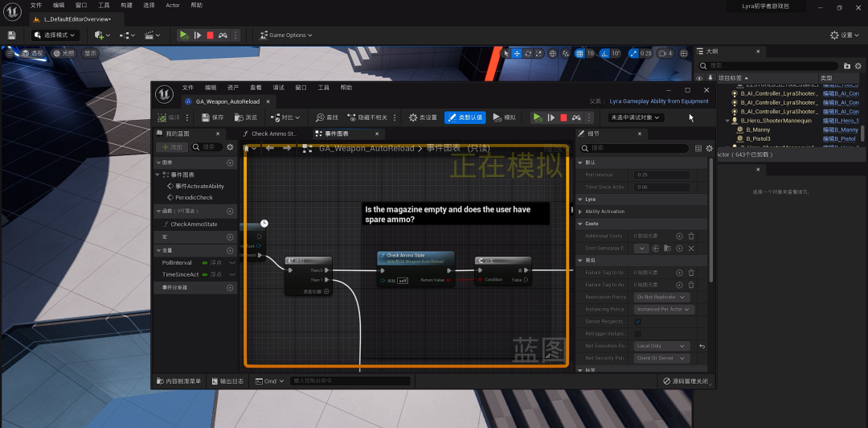Toggle Server Respects checkbox
Screen dimensions: 868x428
[x=637, y=322]
